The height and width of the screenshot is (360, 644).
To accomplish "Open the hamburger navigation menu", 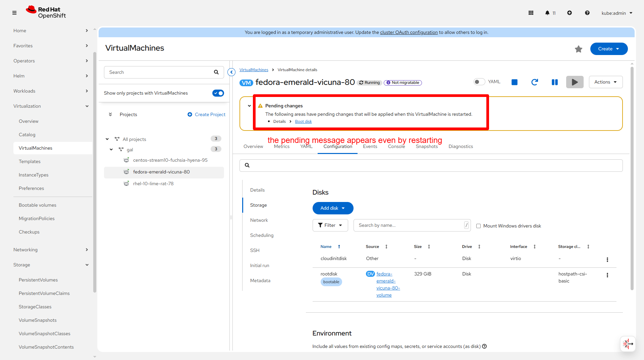I will tap(14, 13).
